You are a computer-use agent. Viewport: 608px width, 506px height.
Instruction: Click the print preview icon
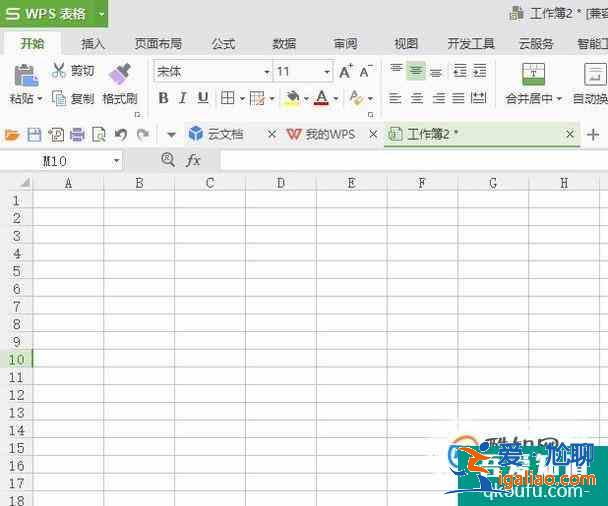99,135
